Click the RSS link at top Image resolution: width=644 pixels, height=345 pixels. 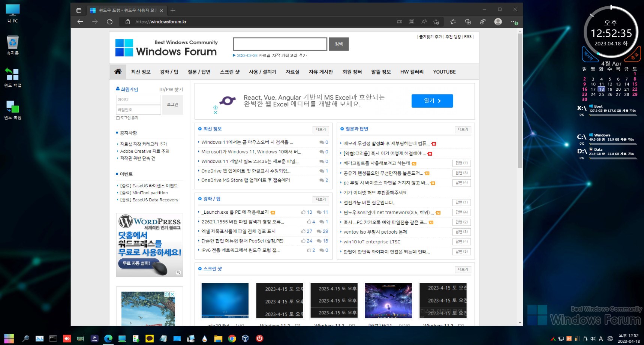[x=468, y=37]
